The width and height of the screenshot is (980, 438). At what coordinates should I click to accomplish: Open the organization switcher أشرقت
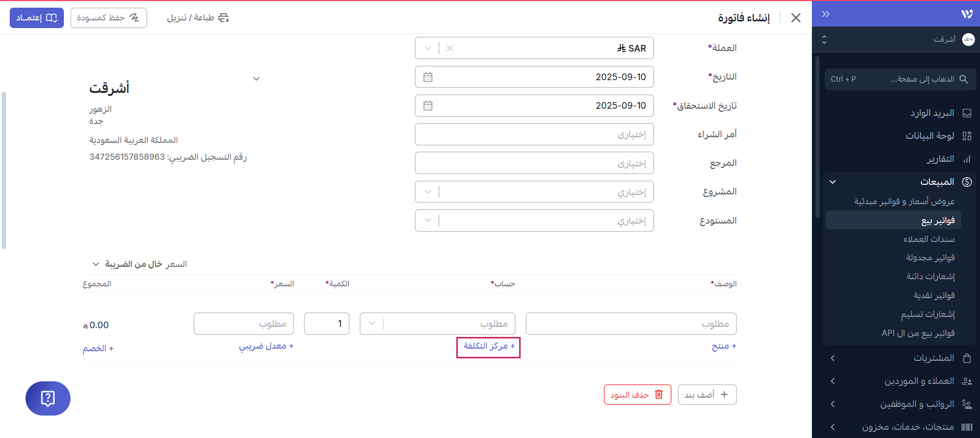pyautogui.click(x=899, y=39)
